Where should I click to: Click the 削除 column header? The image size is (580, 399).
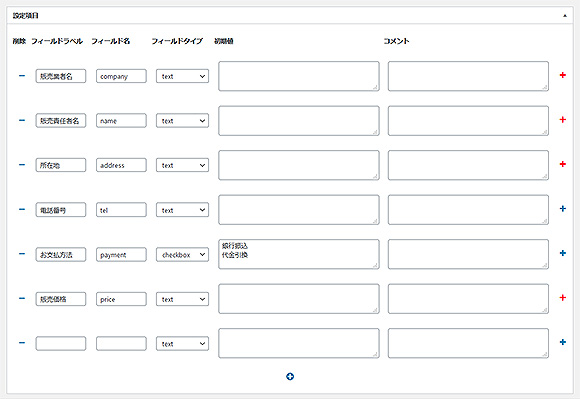19,41
